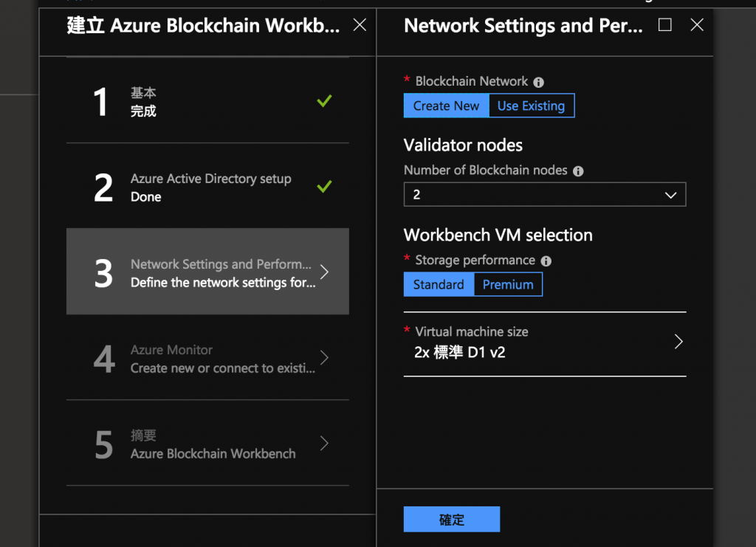Image resolution: width=756 pixels, height=547 pixels.
Task: Click the Blockchain Network info icon
Action: coord(539,82)
